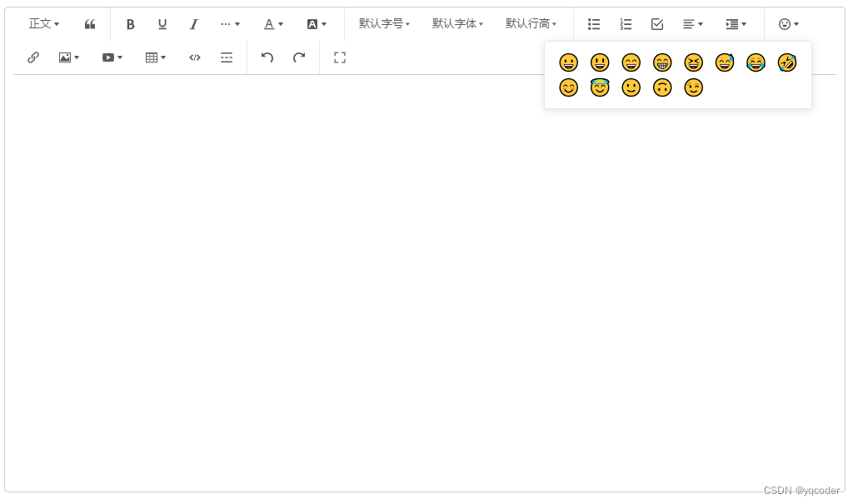Open the 默认行高 line height dropdown

(x=531, y=24)
